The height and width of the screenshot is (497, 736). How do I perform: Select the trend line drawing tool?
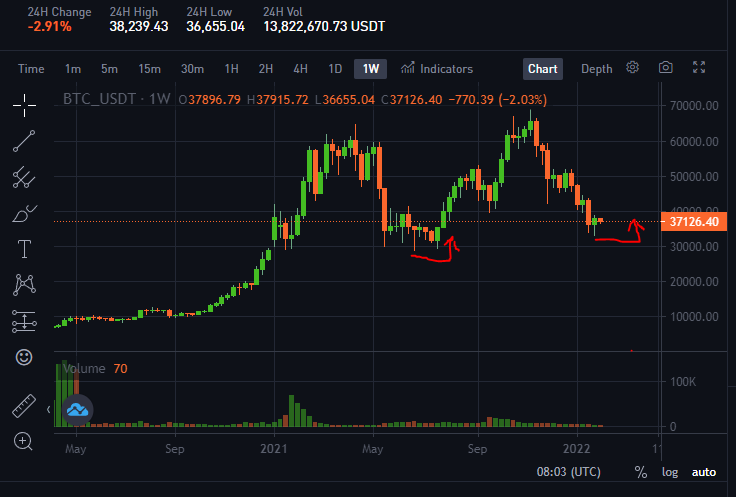(x=24, y=141)
